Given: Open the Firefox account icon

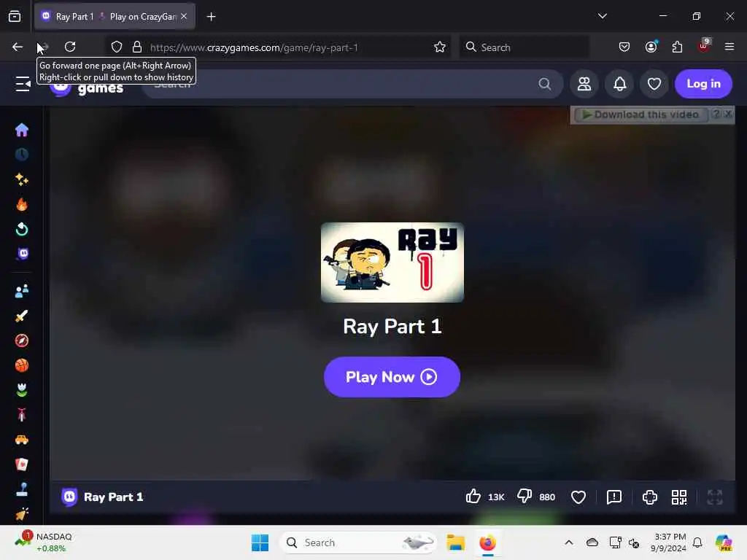Looking at the screenshot, I should [x=651, y=47].
